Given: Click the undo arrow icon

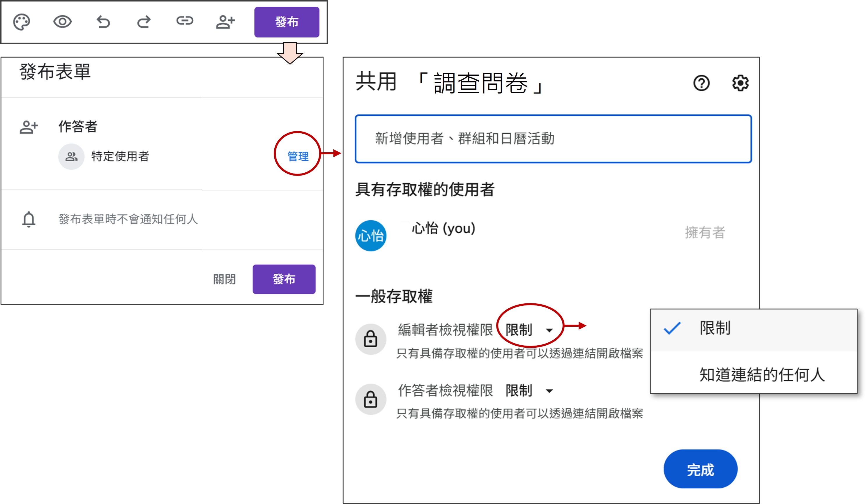Looking at the screenshot, I should tap(103, 22).
